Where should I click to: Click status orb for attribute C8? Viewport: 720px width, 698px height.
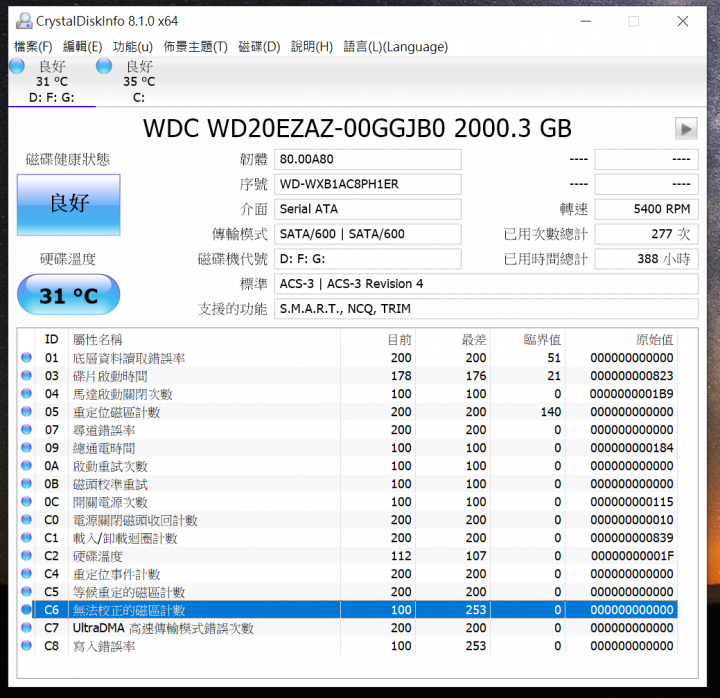pyautogui.click(x=26, y=646)
